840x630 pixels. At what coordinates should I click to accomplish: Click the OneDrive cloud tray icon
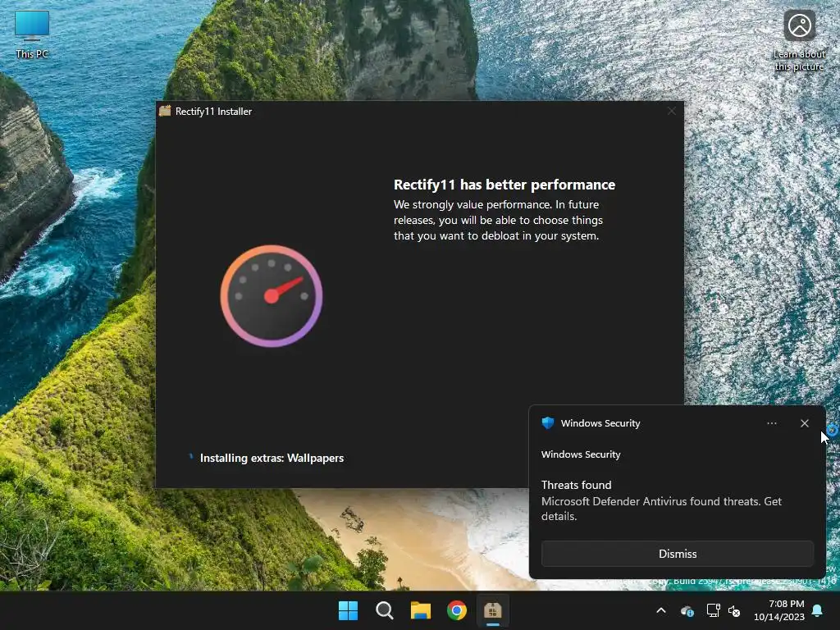click(x=687, y=610)
